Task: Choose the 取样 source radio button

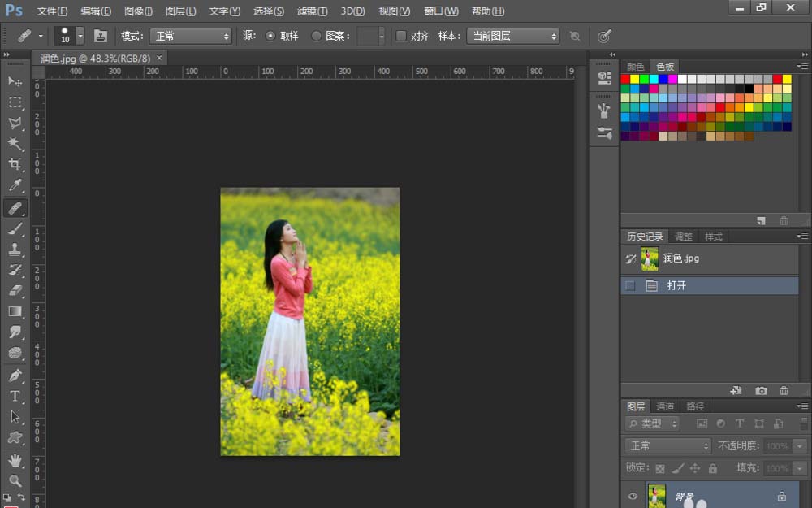Action: 270,36
